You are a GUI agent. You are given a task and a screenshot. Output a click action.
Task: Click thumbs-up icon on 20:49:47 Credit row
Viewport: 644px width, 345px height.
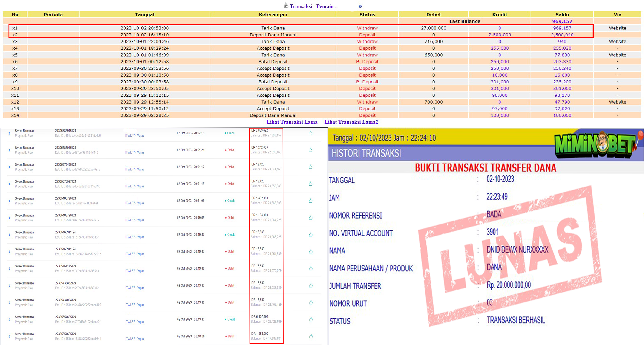point(310,235)
